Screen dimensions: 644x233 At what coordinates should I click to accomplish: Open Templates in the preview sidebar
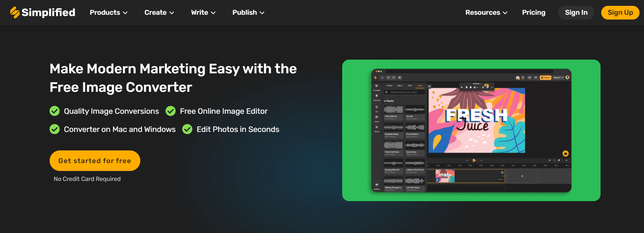tap(376, 98)
